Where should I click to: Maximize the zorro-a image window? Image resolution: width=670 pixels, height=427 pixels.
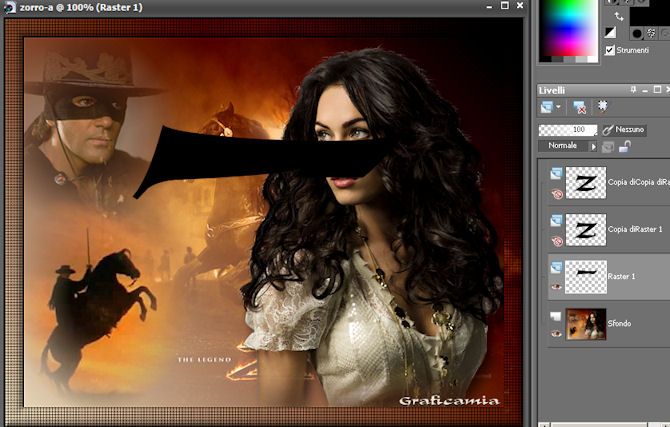click(505, 6)
